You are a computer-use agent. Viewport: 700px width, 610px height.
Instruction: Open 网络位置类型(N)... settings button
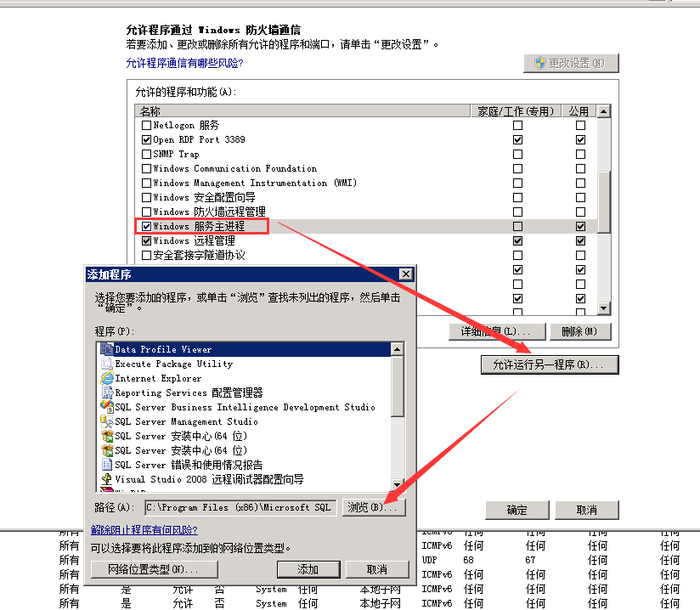(x=144, y=569)
